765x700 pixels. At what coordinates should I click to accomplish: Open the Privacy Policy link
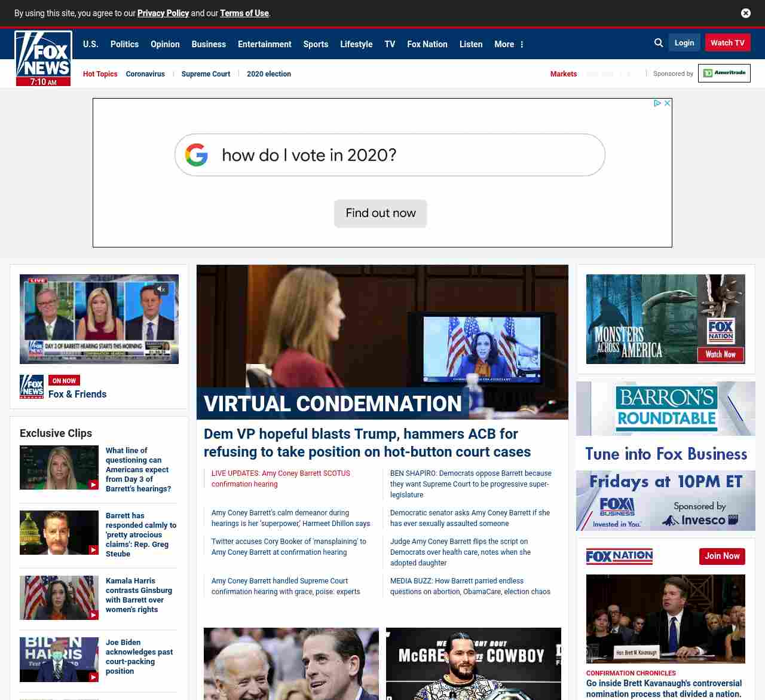tap(163, 13)
